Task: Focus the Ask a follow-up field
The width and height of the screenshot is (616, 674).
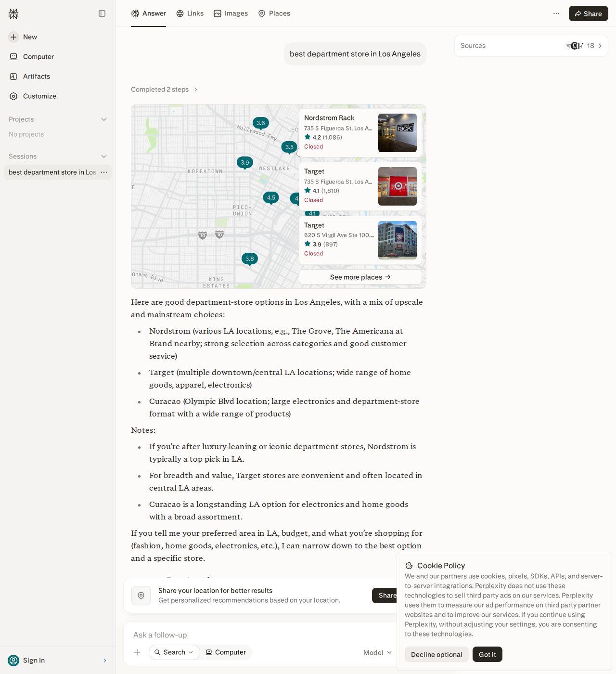Action: 260,635
